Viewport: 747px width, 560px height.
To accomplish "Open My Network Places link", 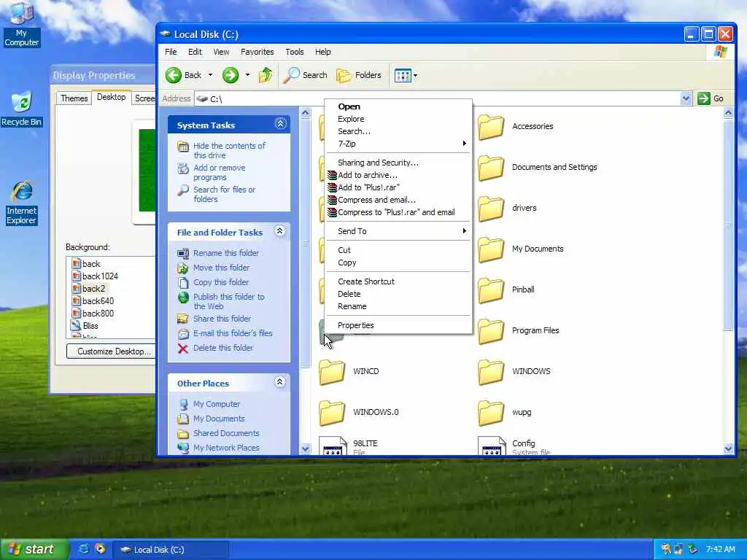I will click(226, 448).
